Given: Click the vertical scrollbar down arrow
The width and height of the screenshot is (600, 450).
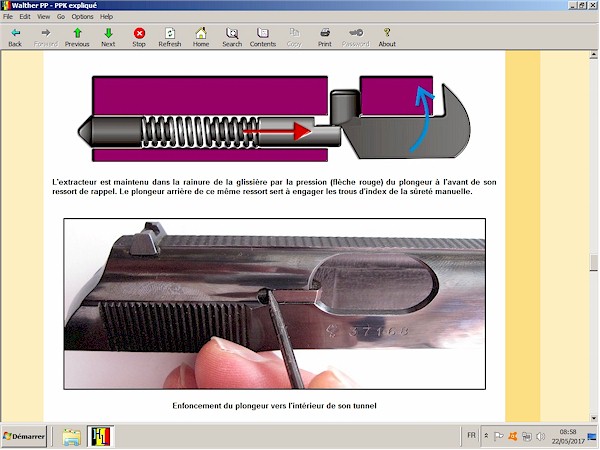Looking at the screenshot, I should [593, 418].
